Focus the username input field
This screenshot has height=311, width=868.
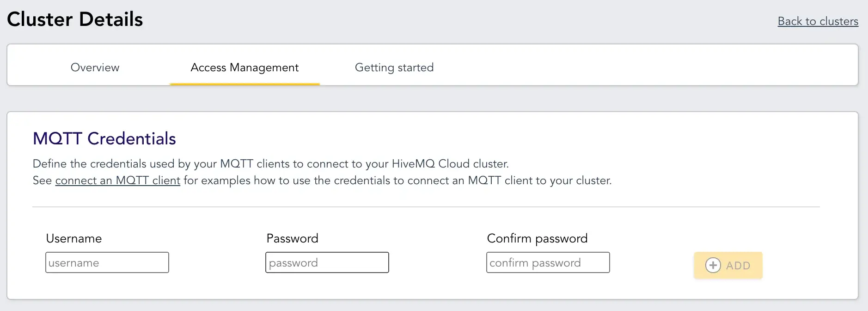(x=107, y=262)
